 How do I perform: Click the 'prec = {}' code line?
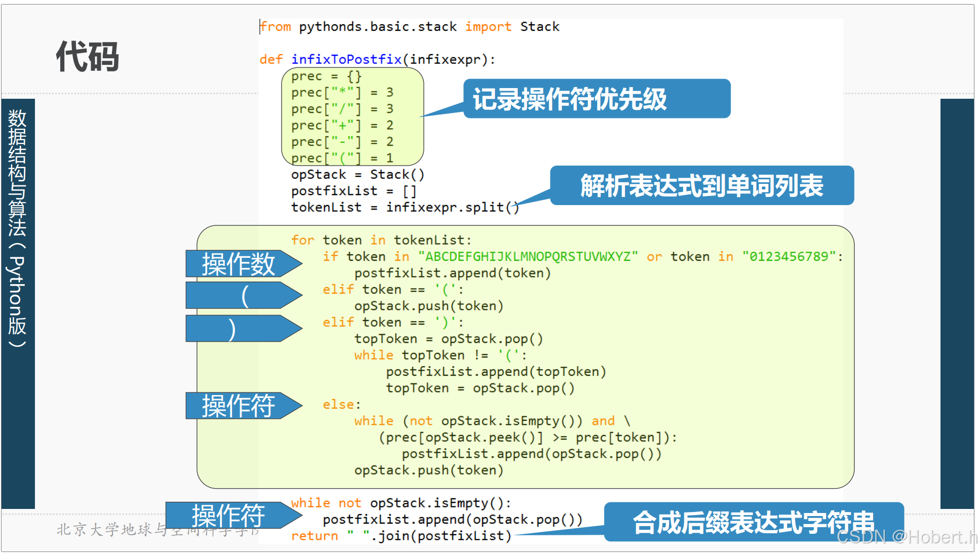pyautogui.click(x=326, y=76)
